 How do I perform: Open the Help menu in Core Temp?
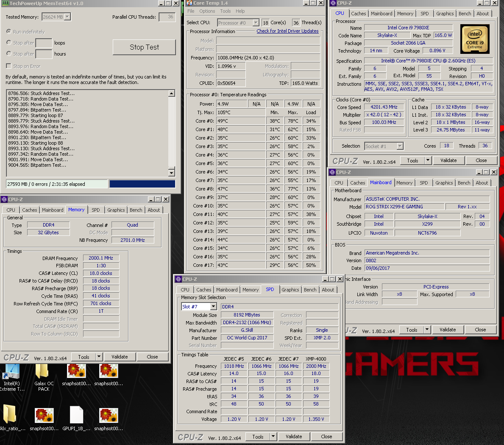240,11
